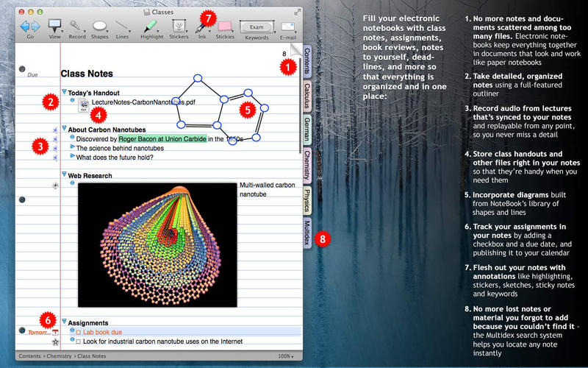The width and height of the screenshot is (588, 368).
Task: Activate the Highlight marker tool
Action: tap(152, 26)
